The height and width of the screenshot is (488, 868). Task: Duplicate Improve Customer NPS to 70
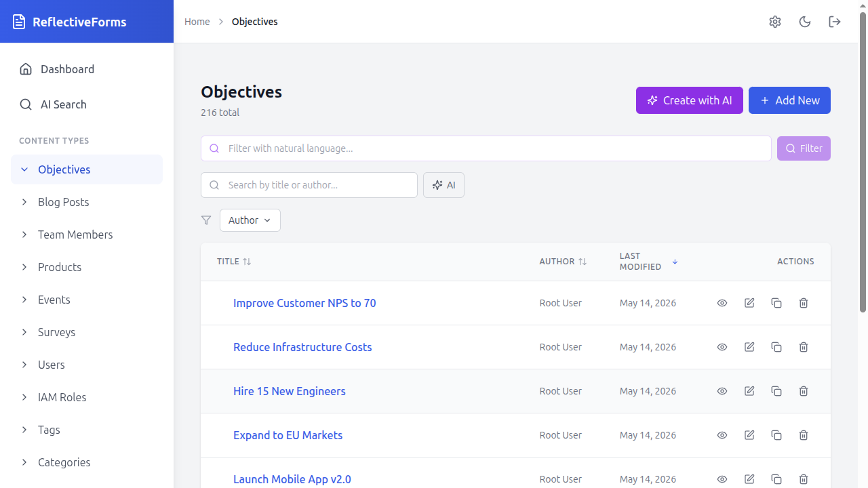[776, 303]
